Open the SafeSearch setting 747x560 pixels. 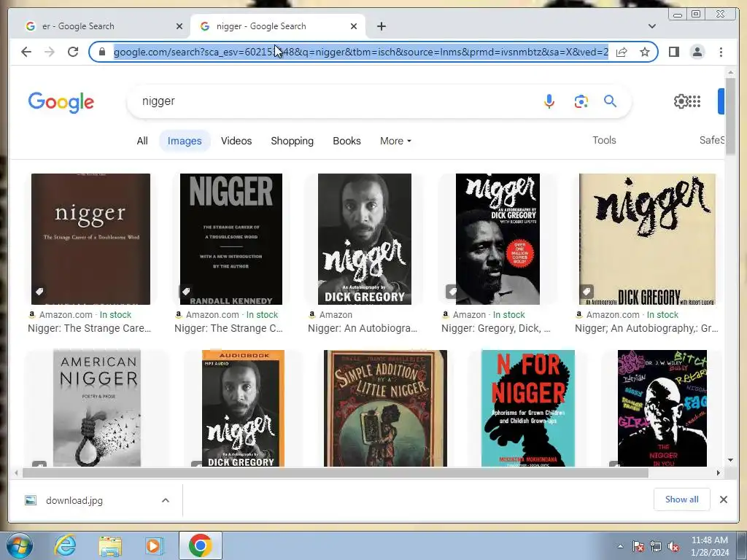click(712, 140)
